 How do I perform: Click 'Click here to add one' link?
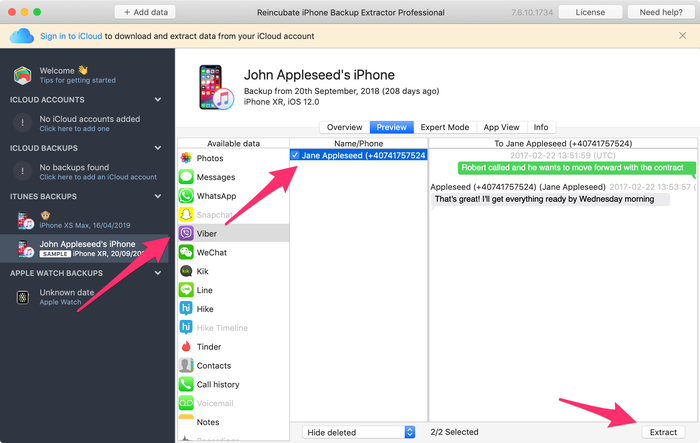(x=75, y=129)
